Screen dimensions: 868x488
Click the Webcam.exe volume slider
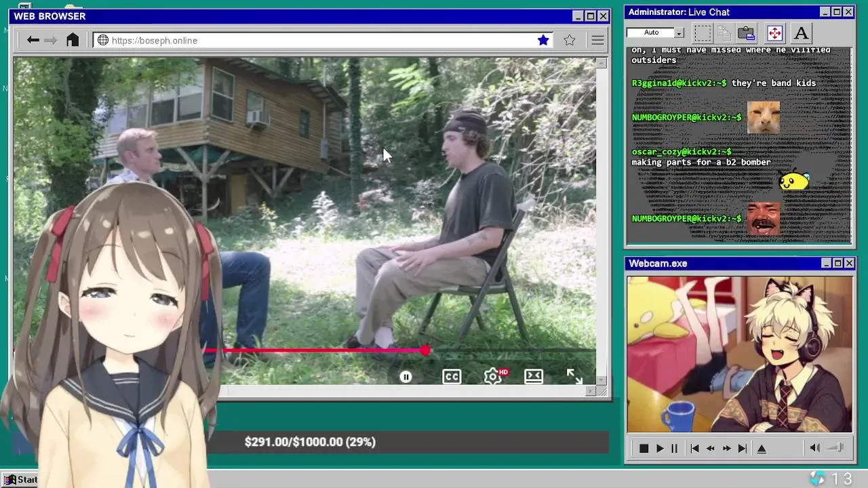(835, 448)
